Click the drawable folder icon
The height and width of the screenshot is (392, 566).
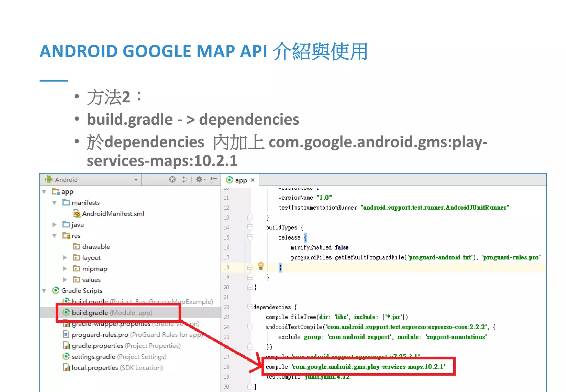point(77,246)
